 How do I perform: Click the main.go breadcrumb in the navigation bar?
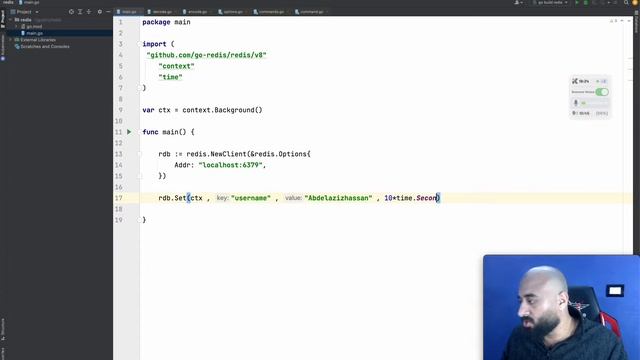tap(29, 2)
